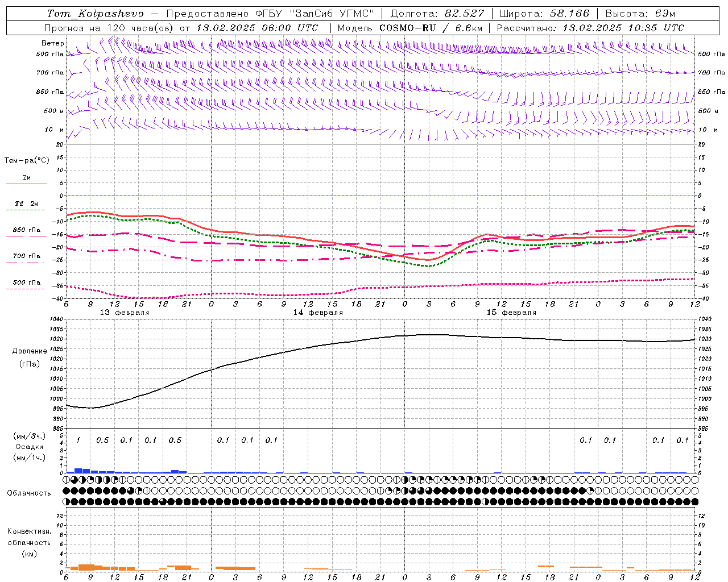Click the (гПа) pressure unit label
Screen dimensions: 728x582
point(29,364)
